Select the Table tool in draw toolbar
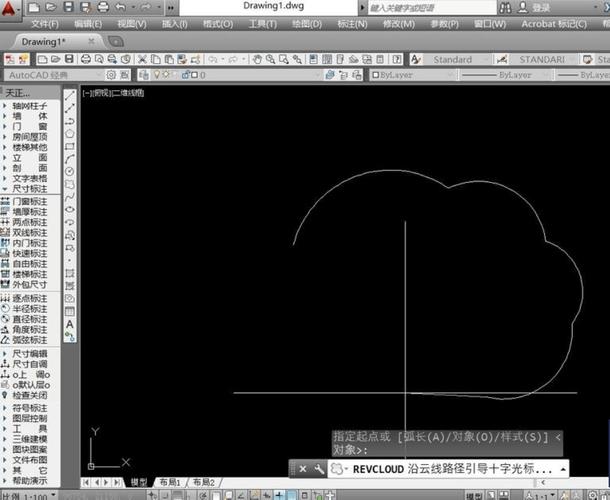The width and height of the screenshot is (610, 500). point(70,311)
